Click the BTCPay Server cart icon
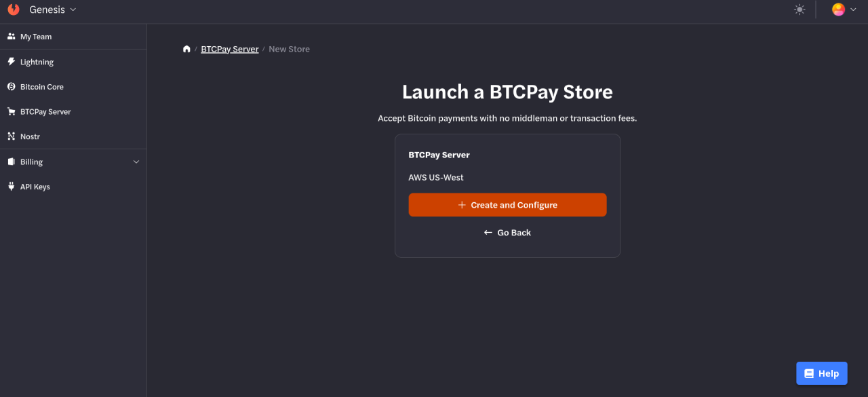Viewport: 868px width, 397px height. [11, 111]
